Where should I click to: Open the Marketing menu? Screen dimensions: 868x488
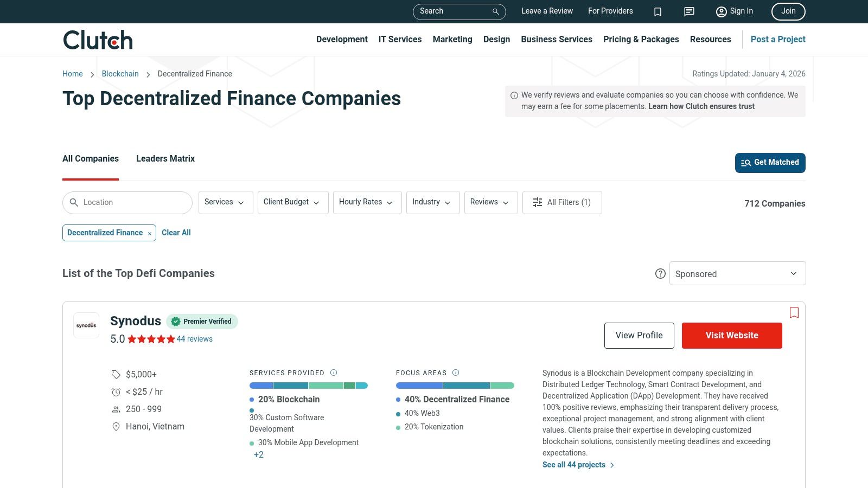(452, 40)
